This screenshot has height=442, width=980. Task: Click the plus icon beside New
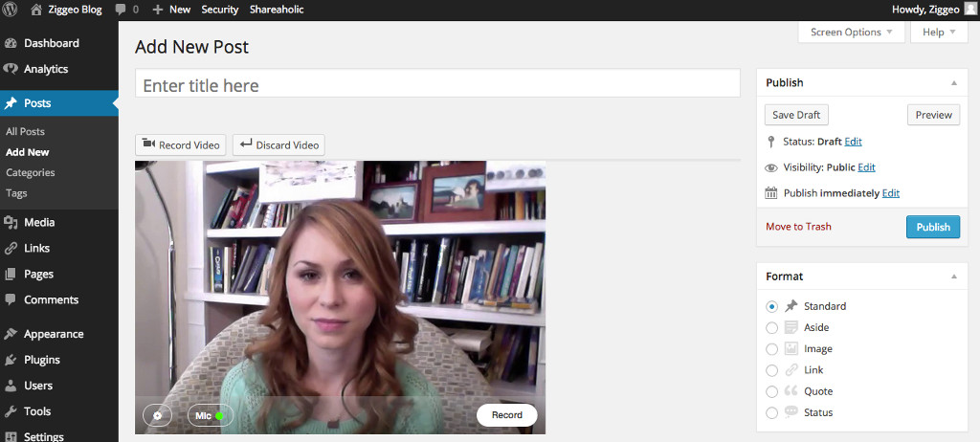click(x=158, y=10)
